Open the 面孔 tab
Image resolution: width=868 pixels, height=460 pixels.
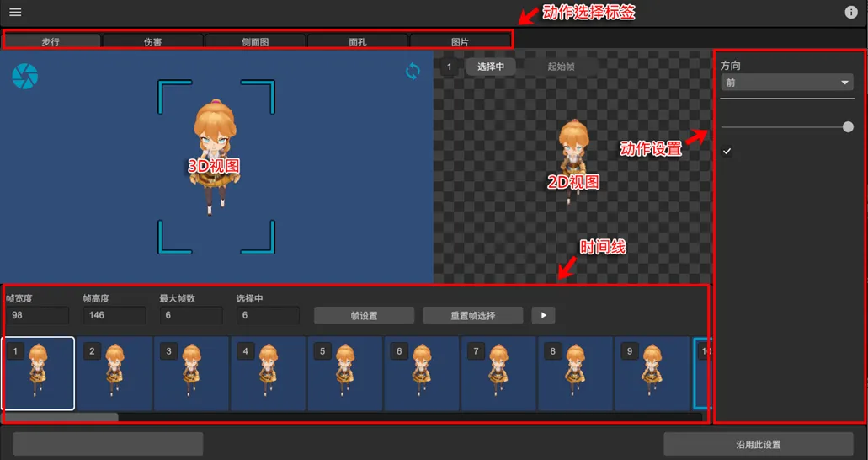[x=358, y=41]
